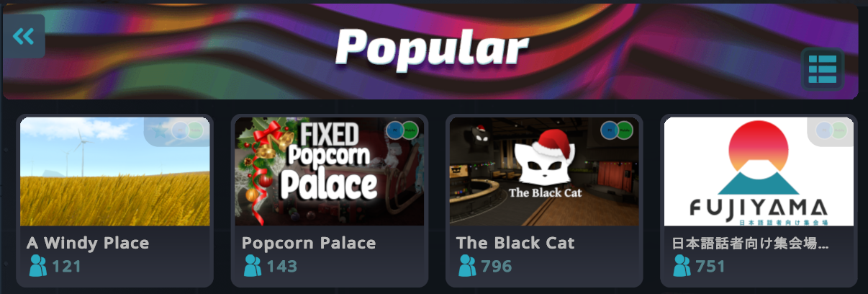The height and width of the screenshot is (294, 868).
Task: Click platform badge on The Black Cat thumbnail
Action: (618, 130)
